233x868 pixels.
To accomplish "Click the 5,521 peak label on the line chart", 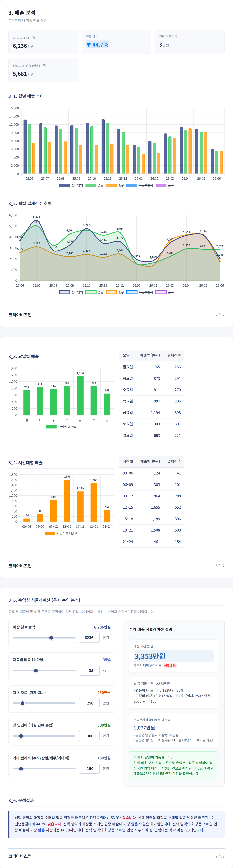I will 36,217.
